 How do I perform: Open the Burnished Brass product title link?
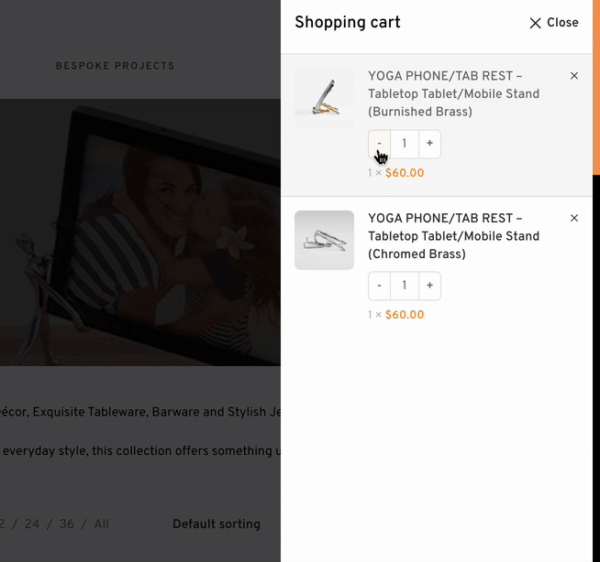click(x=454, y=94)
